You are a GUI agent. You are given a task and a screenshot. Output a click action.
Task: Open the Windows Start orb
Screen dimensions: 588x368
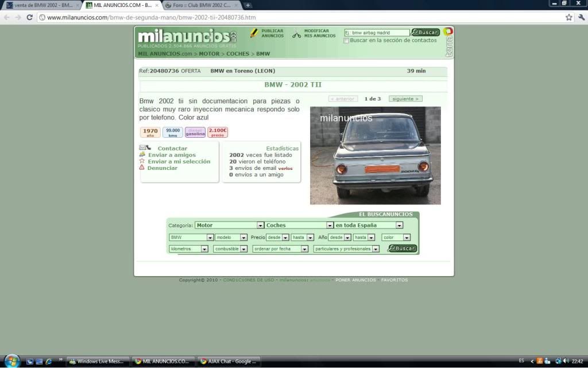[11, 361]
